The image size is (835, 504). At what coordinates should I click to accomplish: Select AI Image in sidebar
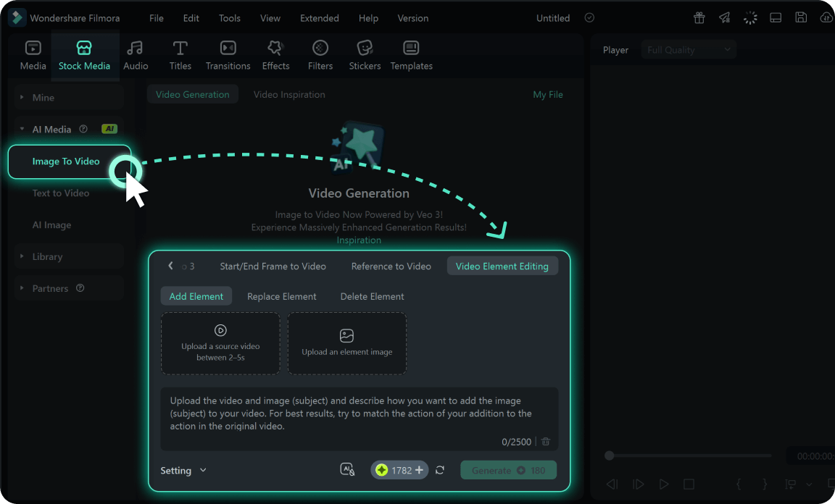[x=51, y=224]
